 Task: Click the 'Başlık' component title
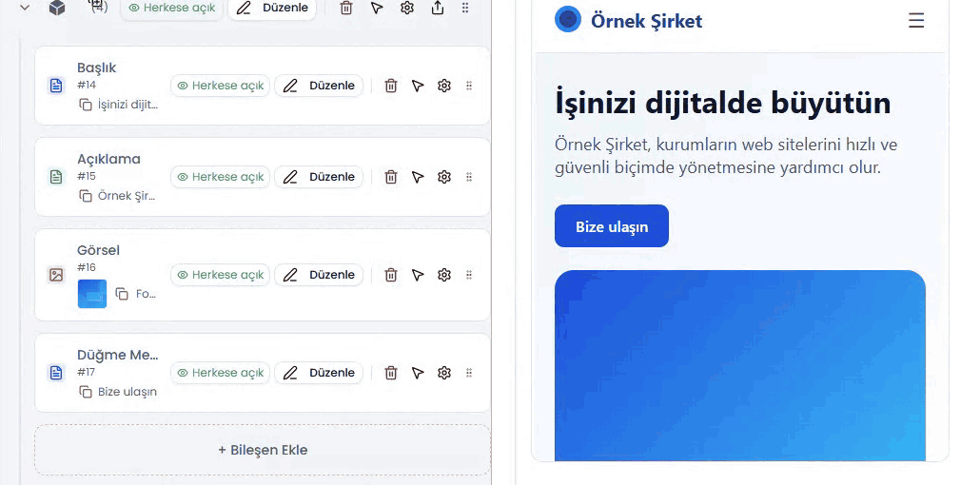pos(96,68)
